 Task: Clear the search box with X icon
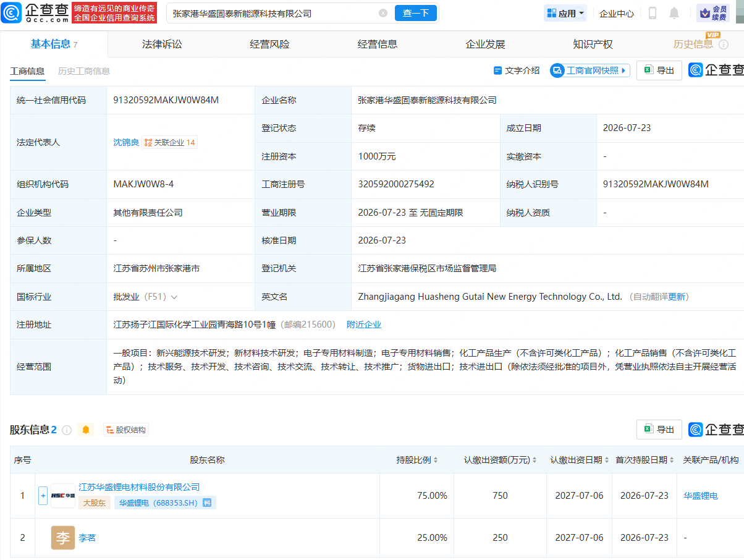pyautogui.click(x=383, y=13)
